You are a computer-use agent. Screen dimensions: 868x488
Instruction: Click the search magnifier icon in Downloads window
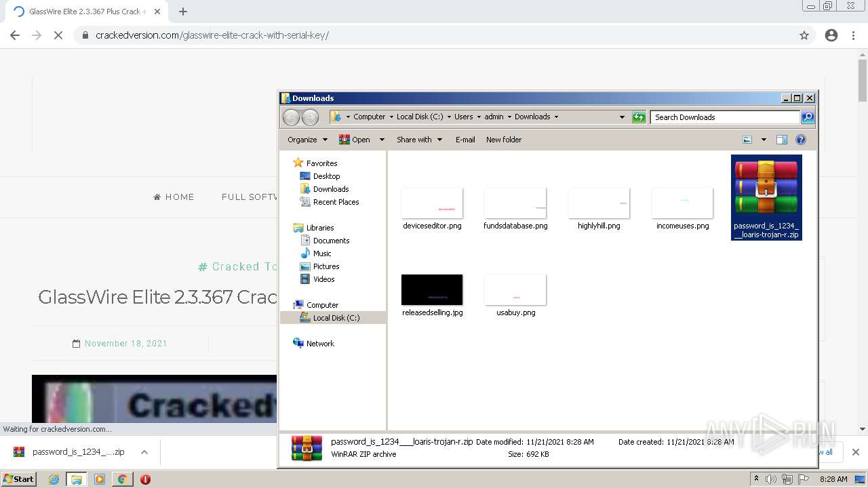tap(807, 117)
